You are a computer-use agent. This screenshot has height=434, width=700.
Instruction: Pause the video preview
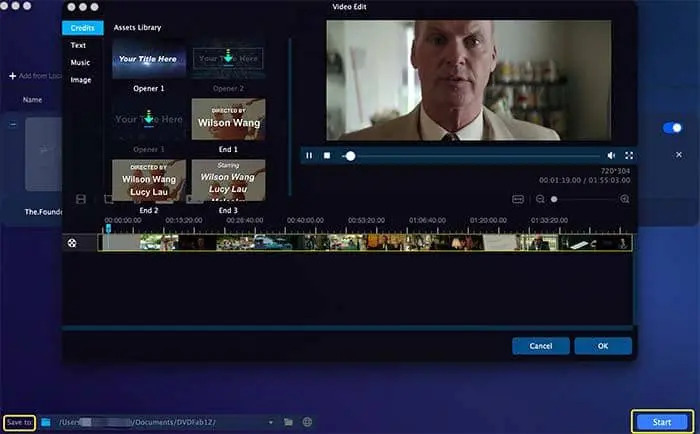pos(309,156)
